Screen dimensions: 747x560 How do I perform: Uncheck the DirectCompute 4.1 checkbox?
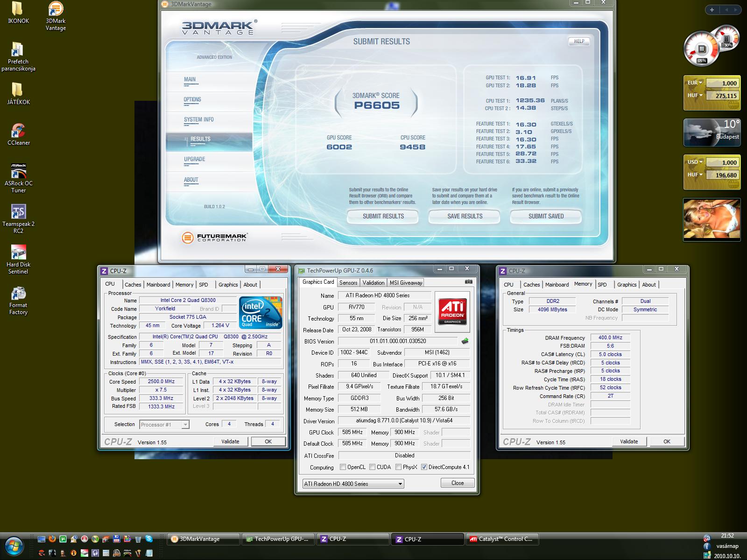pos(424,467)
